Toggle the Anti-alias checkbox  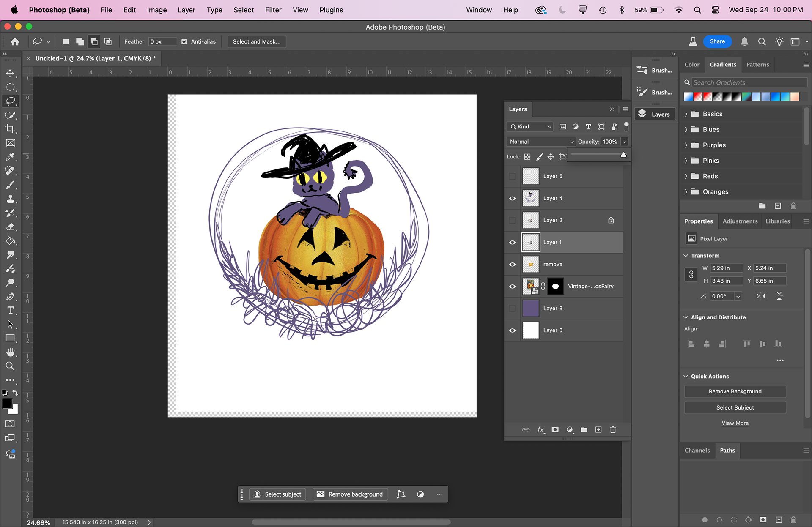tap(184, 41)
